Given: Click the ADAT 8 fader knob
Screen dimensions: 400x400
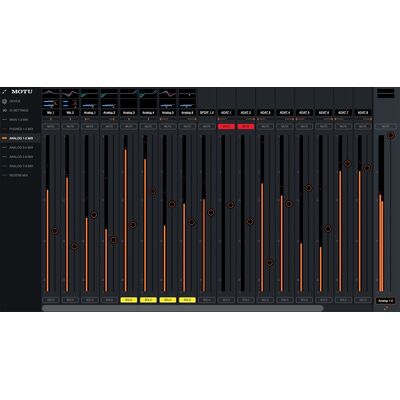Looking at the screenshot, I should point(367,168).
